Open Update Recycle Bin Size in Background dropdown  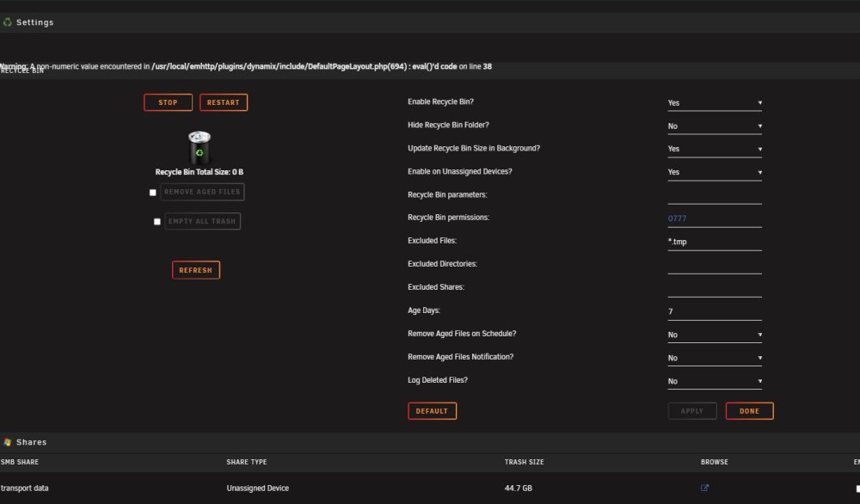715,149
